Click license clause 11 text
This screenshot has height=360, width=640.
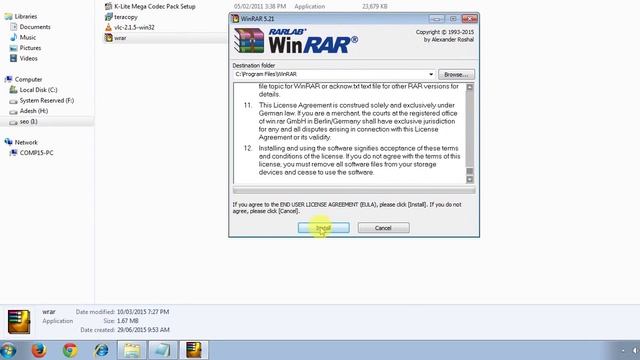click(358, 121)
